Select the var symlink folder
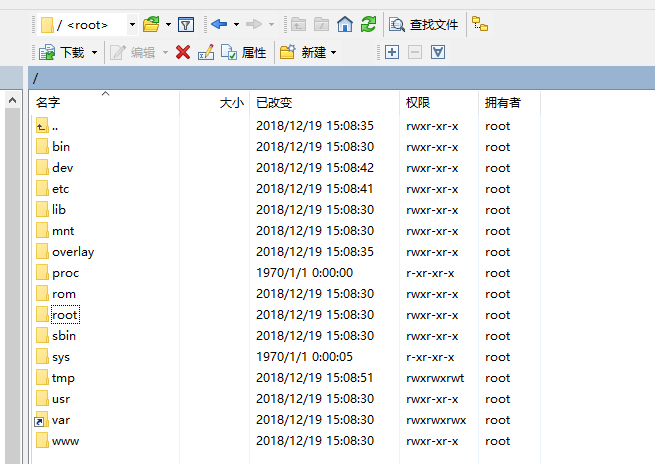The width and height of the screenshot is (655, 464). 52,420
